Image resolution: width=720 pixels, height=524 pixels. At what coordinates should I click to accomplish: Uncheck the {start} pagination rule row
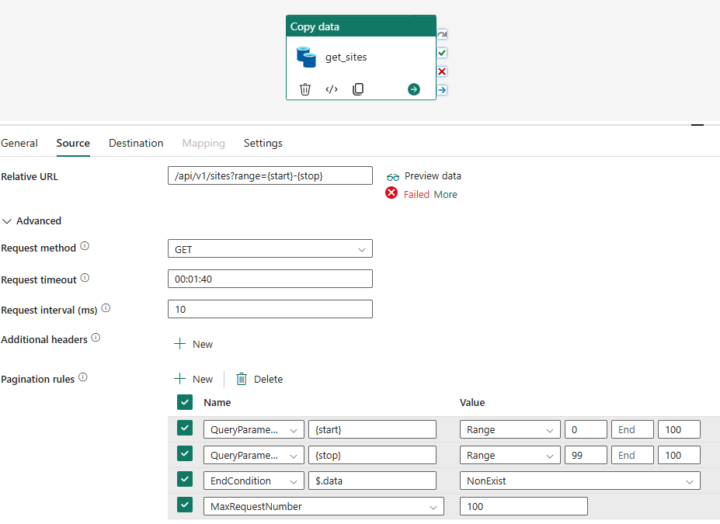[185, 428]
